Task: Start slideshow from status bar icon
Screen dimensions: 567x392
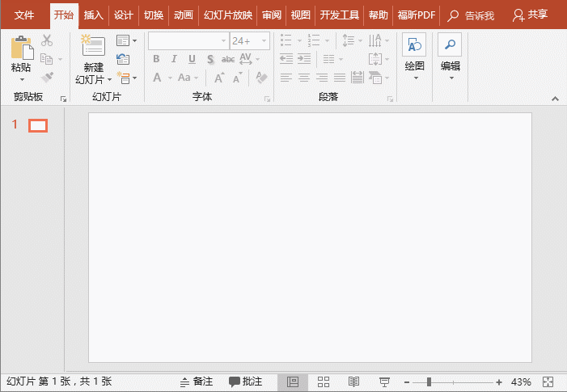Action: pos(384,381)
